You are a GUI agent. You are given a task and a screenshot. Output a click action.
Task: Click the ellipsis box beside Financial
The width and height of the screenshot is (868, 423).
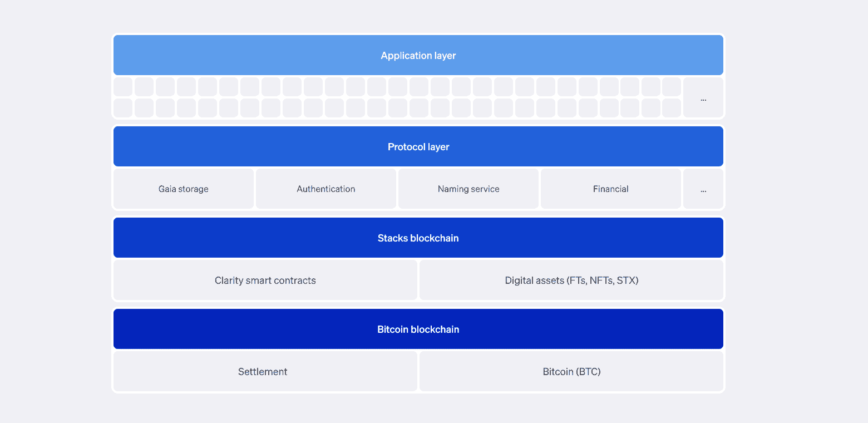tap(703, 189)
